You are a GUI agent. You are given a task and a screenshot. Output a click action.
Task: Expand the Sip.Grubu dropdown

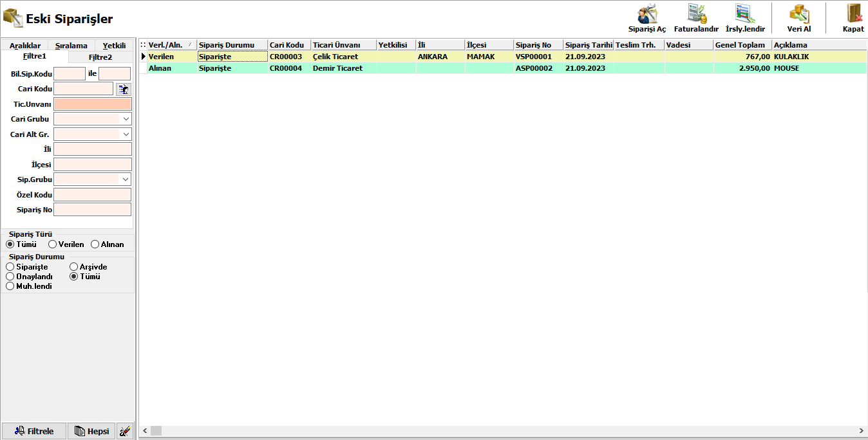coord(125,179)
